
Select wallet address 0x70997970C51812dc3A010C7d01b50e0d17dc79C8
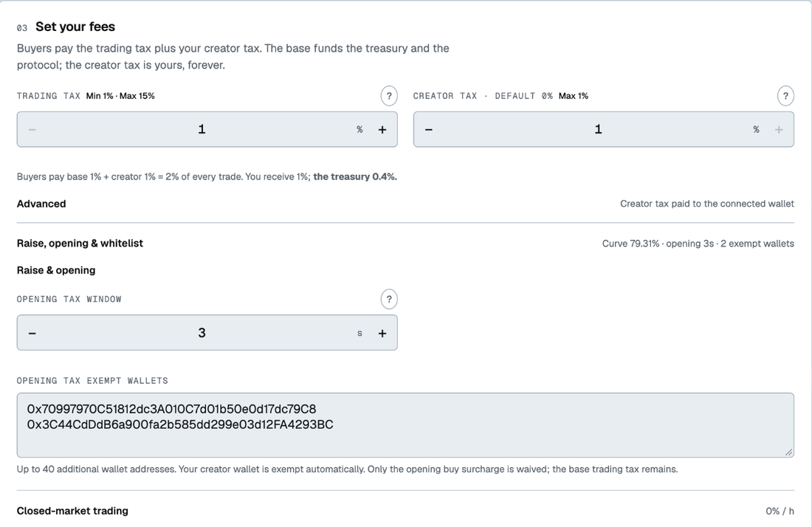tap(171, 409)
